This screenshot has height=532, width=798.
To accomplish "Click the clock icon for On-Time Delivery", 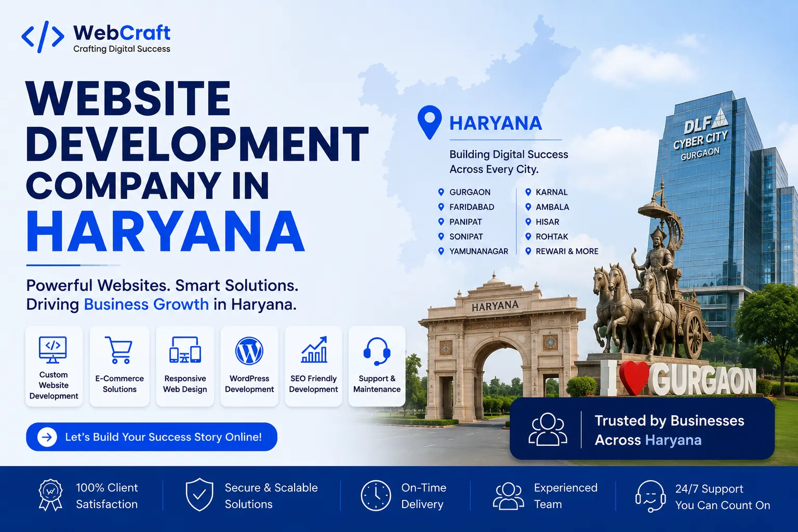I will (376, 496).
